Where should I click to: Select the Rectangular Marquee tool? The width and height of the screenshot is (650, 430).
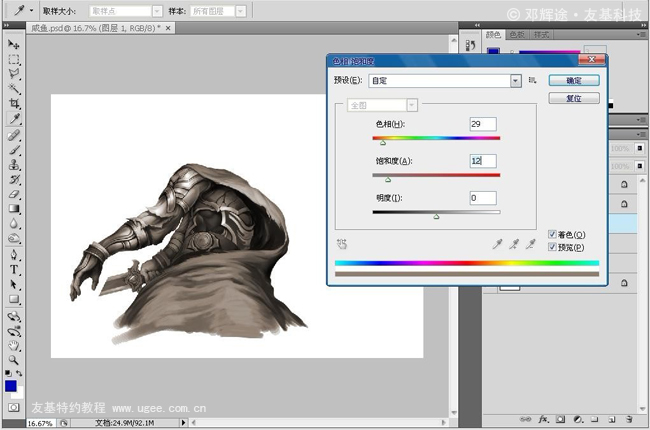click(14, 59)
